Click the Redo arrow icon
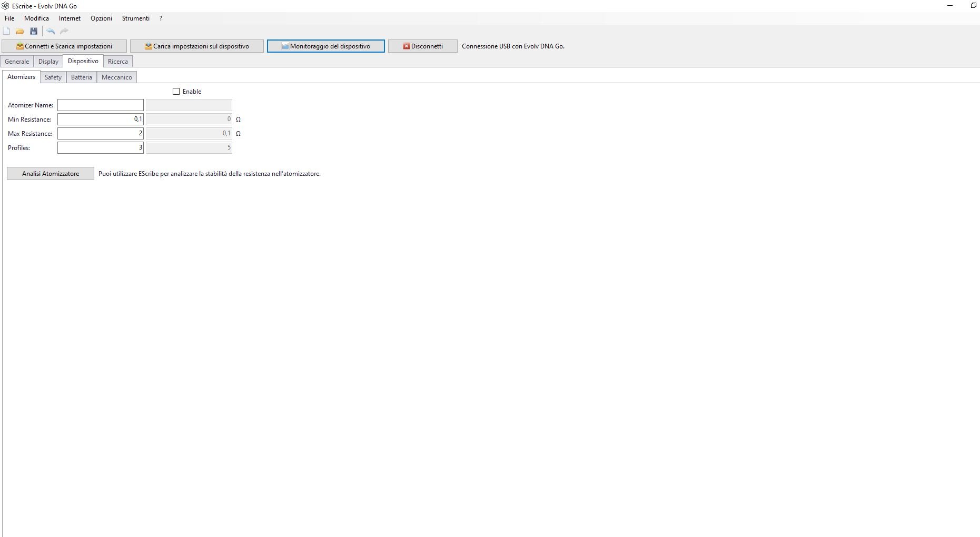This screenshot has width=980, height=537. coord(64,32)
